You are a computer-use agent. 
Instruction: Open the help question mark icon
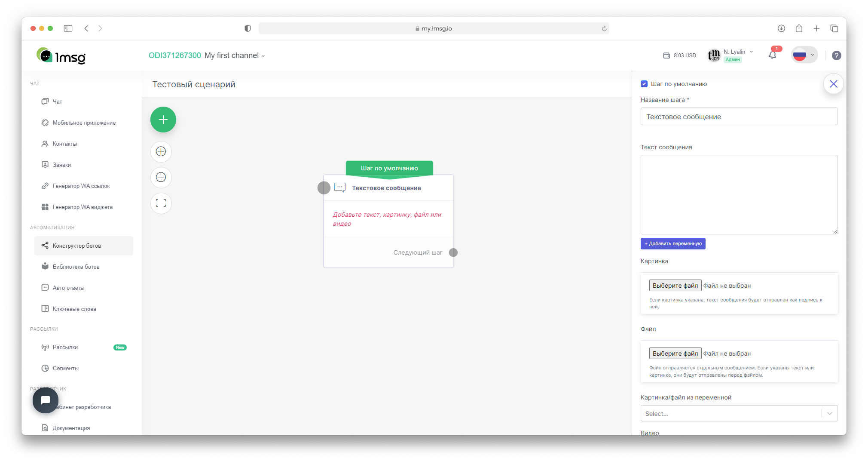pos(836,55)
